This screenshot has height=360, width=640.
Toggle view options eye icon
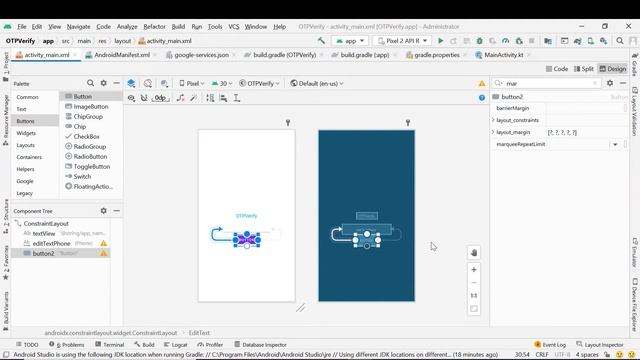point(131,98)
